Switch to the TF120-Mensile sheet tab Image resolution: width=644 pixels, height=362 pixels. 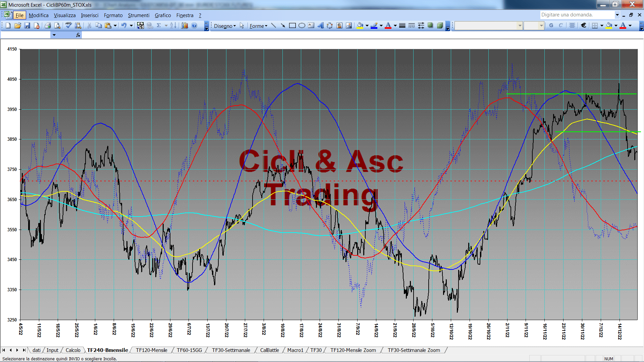click(x=151, y=350)
